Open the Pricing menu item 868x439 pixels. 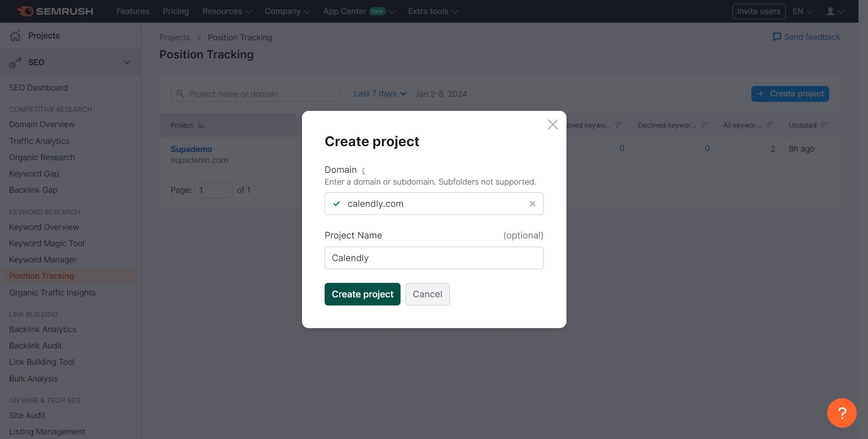(x=175, y=11)
